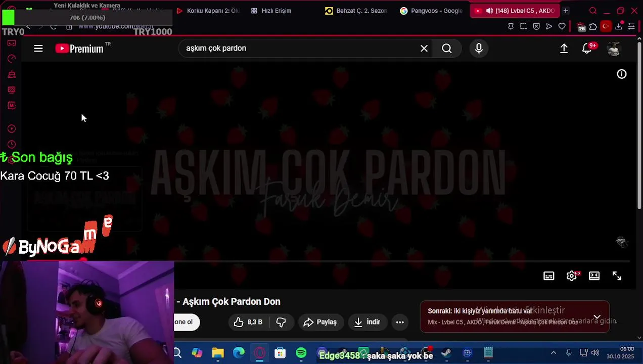Open browser downloads icon
The image size is (643, 364).
619,26
